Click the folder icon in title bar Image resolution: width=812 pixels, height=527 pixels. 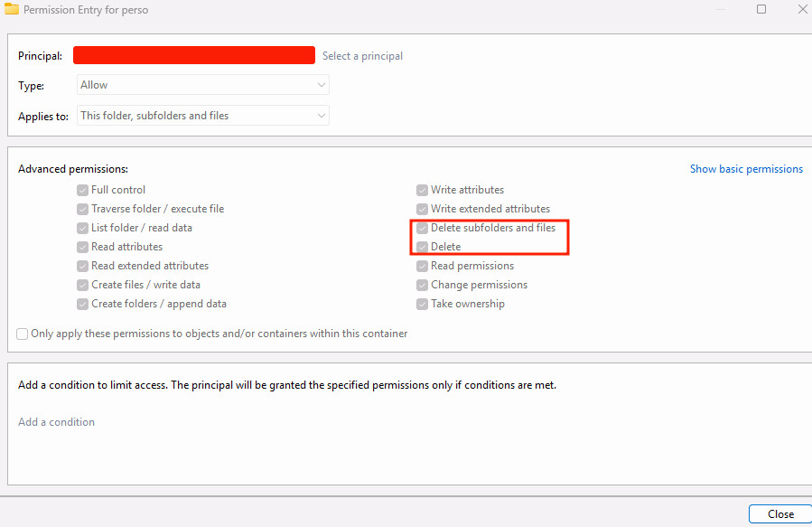tap(12, 10)
